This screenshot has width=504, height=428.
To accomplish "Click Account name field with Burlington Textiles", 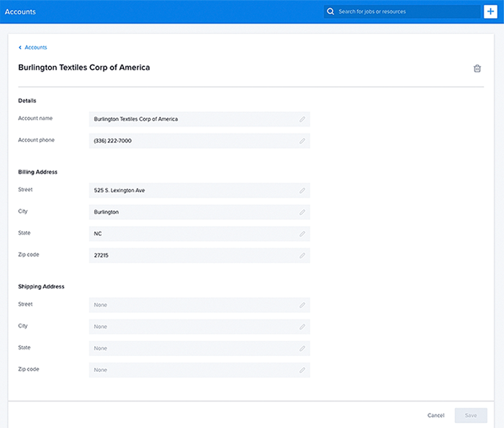I will [x=199, y=119].
